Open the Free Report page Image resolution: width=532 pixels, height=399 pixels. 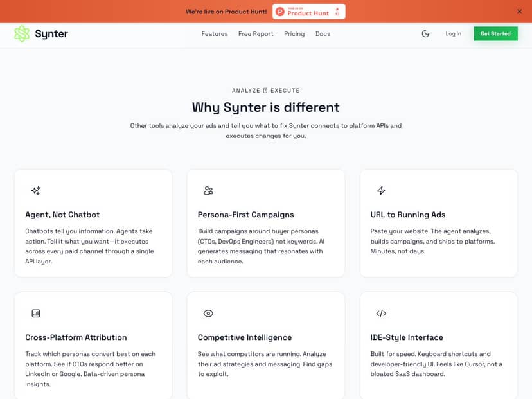point(256,34)
